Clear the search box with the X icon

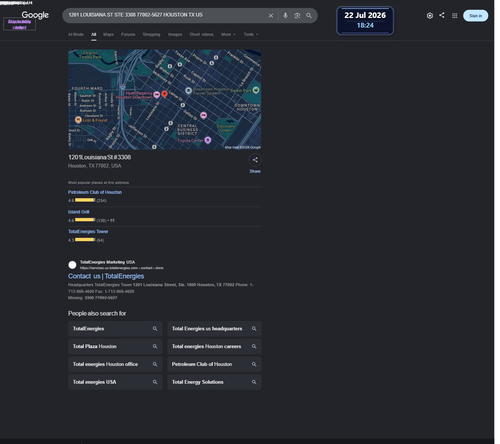pyautogui.click(x=271, y=16)
